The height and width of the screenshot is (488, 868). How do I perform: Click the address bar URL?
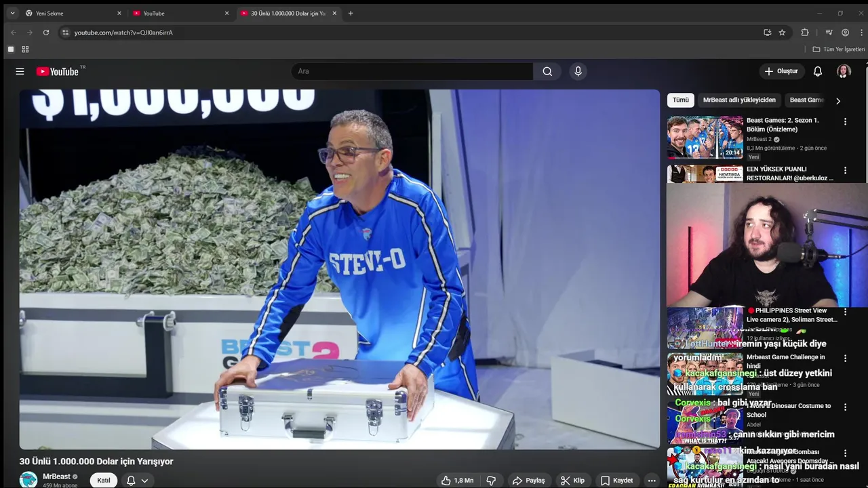pos(123,33)
